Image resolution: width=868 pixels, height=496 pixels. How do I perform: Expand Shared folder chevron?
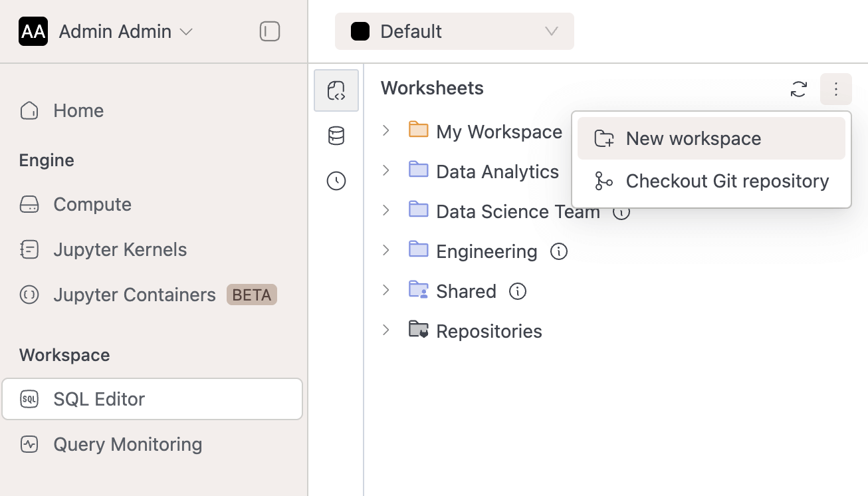(x=386, y=291)
